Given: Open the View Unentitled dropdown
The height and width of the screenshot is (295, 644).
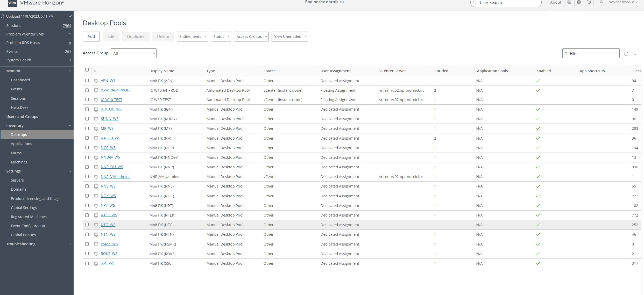Looking at the screenshot, I should pyautogui.click(x=289, y=37).
